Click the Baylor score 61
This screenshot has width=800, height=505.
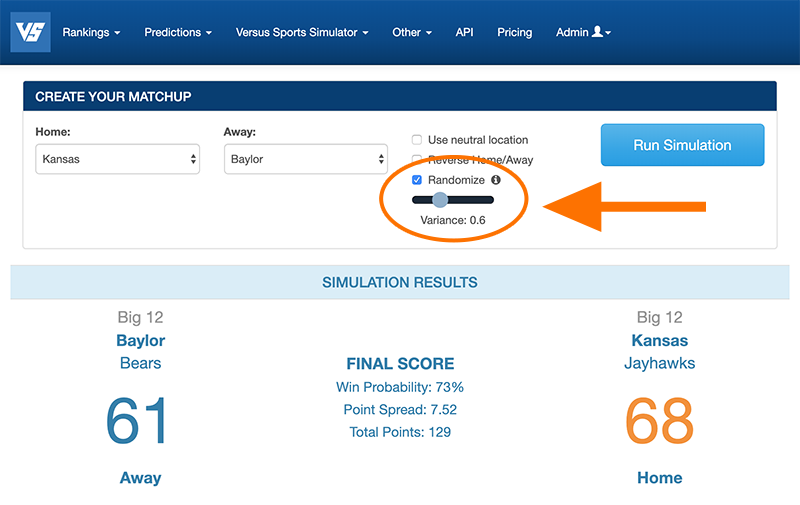(x=137, y=421)
